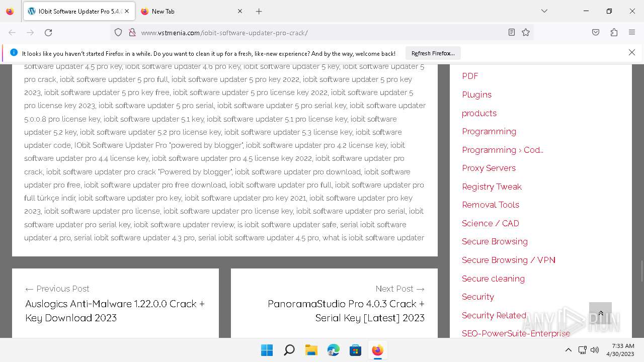Click the Firefox View icon in tab bar
The height and width of the screenshot is (362, 644).
coord(10,11)
